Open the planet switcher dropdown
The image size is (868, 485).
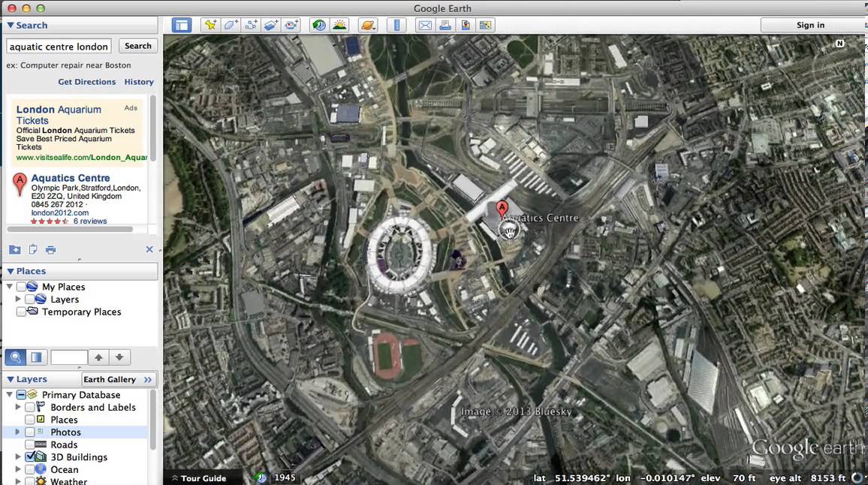point(368,25)
